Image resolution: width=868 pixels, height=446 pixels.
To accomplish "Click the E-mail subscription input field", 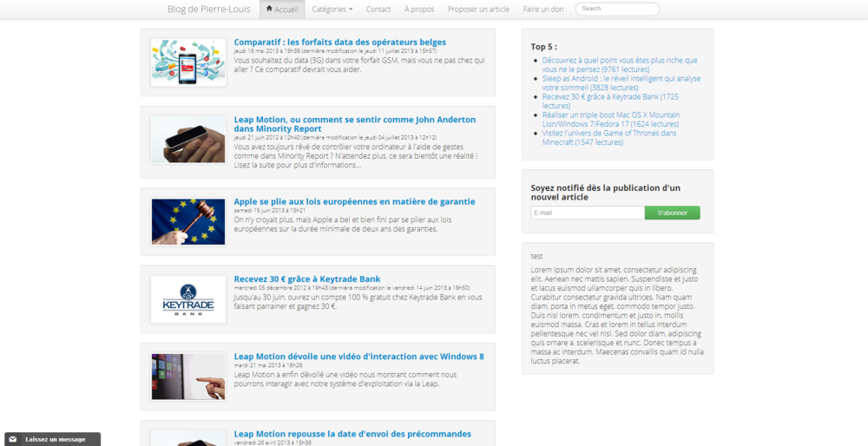I will (588, 213).
